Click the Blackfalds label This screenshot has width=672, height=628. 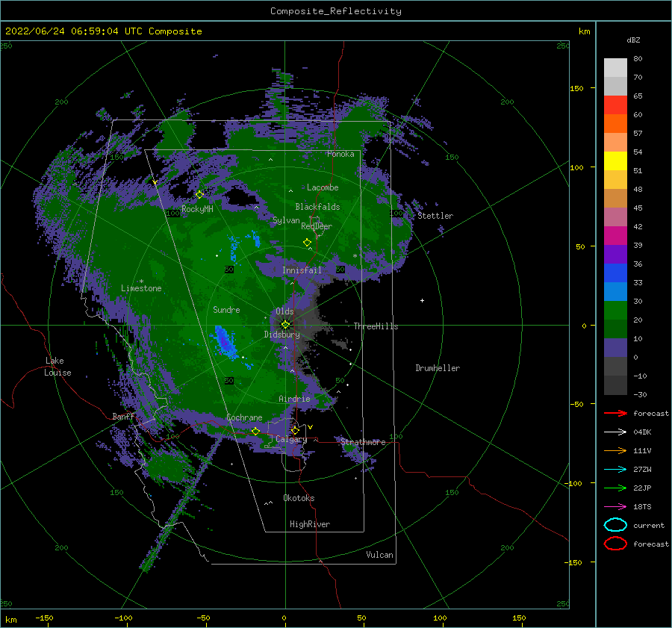click(x=317, y=207)
